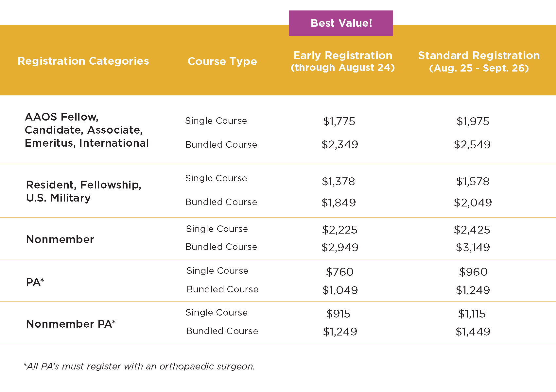This screenshot has width=556, height=392.
Task: Select the Registration Categories column header
Action: point(83,61)
